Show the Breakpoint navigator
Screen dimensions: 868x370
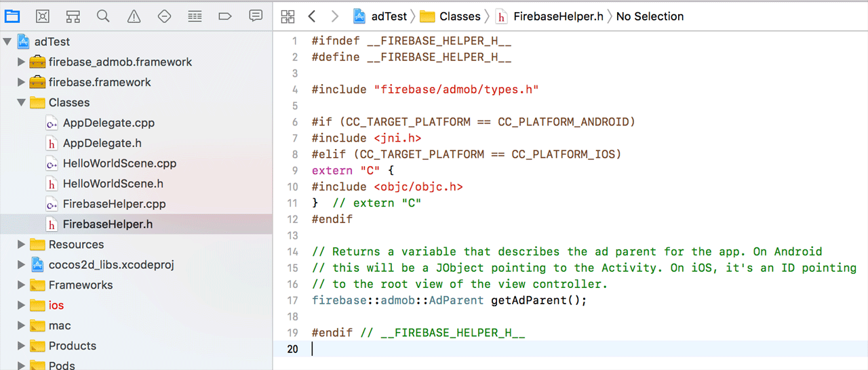(225, 16)
